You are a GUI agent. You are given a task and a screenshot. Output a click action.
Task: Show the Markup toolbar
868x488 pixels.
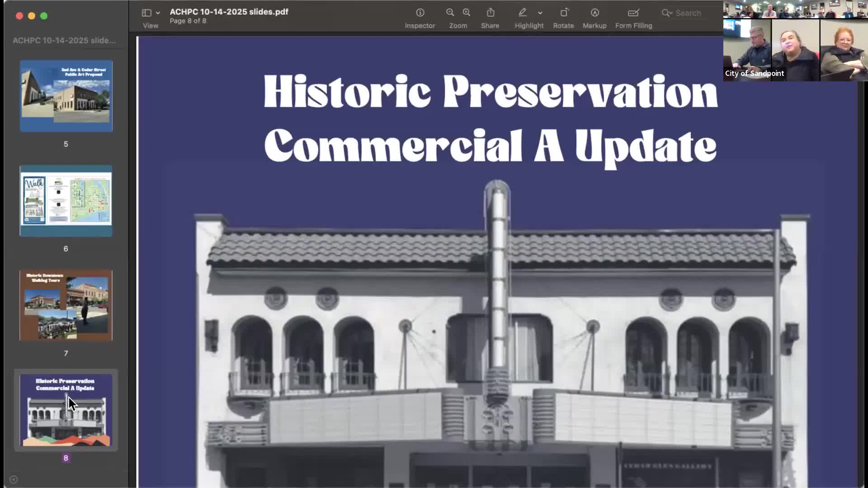tap(594, 13)
